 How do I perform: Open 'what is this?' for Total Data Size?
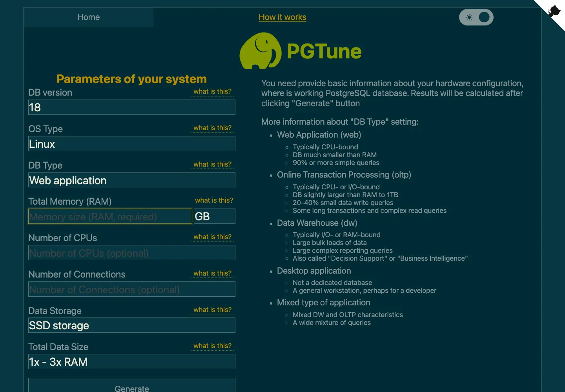coord(213,346)
